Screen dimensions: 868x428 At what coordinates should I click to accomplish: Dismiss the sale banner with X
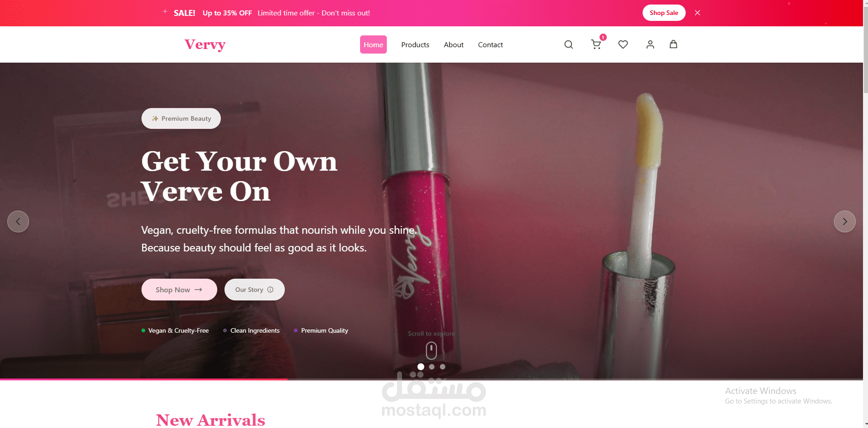[x=697, y=13]
